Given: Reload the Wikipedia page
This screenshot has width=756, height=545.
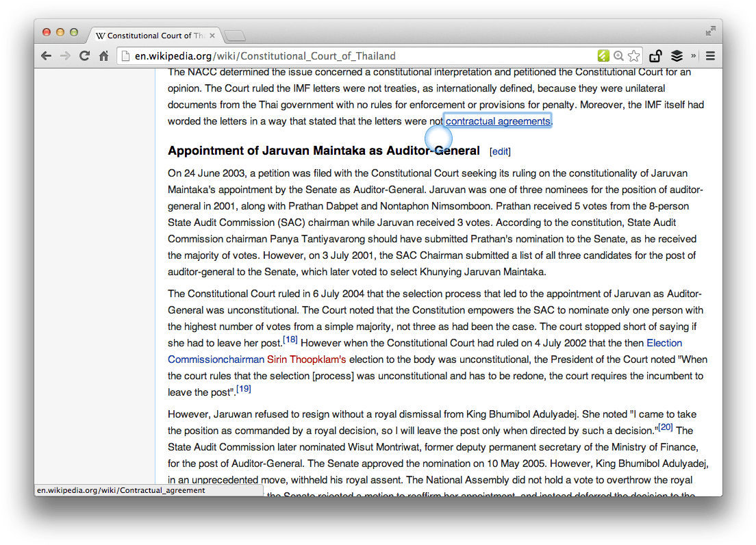Looking at the screenshot, I should pos(84,56).
